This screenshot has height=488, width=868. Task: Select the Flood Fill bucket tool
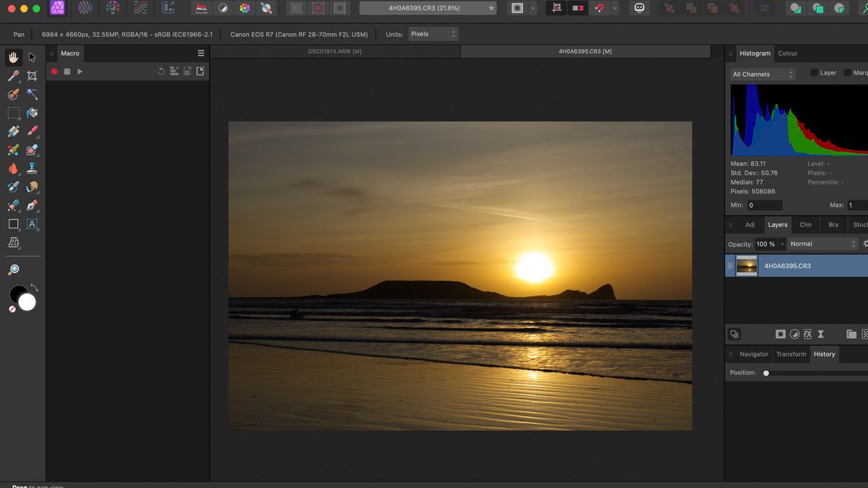pyautogui.click(x=32, y=113)
